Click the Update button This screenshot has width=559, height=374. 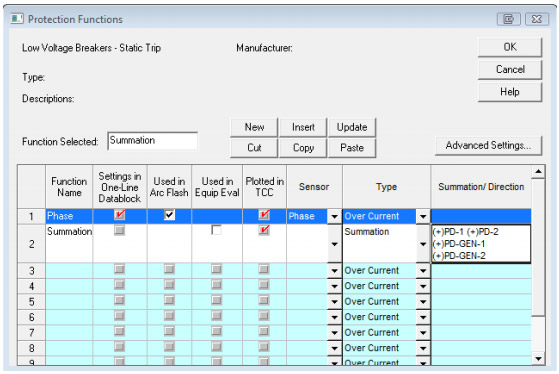tap(352, 127)
